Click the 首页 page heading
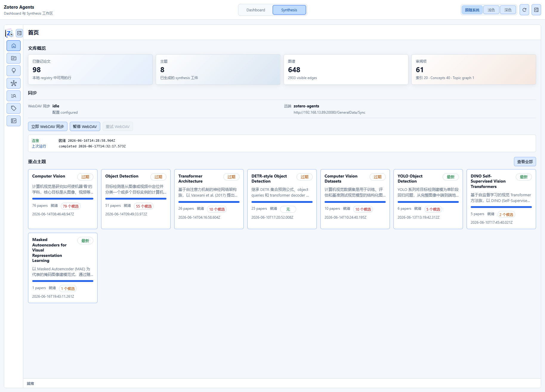 [x=33, y=33]
